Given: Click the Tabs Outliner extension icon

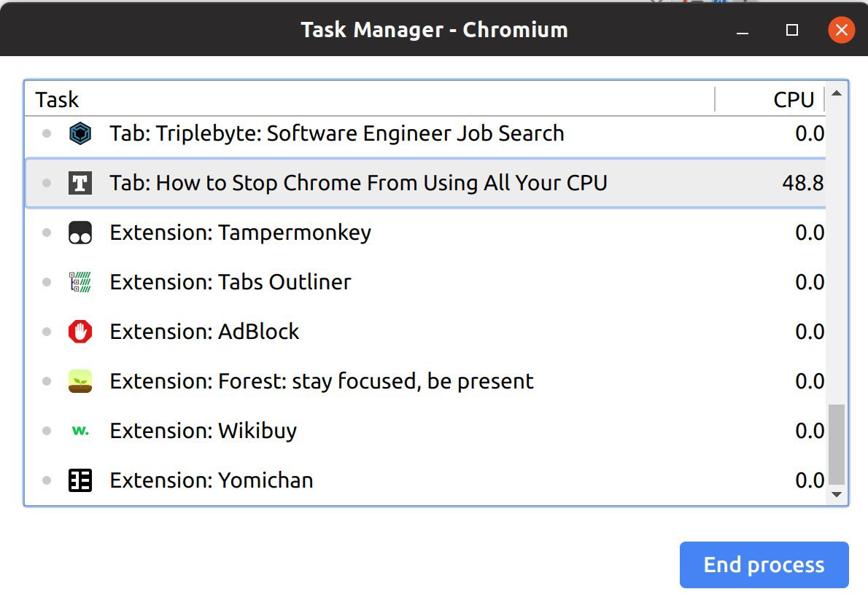Looking at the screenshot, I should (x=80, y=282).
